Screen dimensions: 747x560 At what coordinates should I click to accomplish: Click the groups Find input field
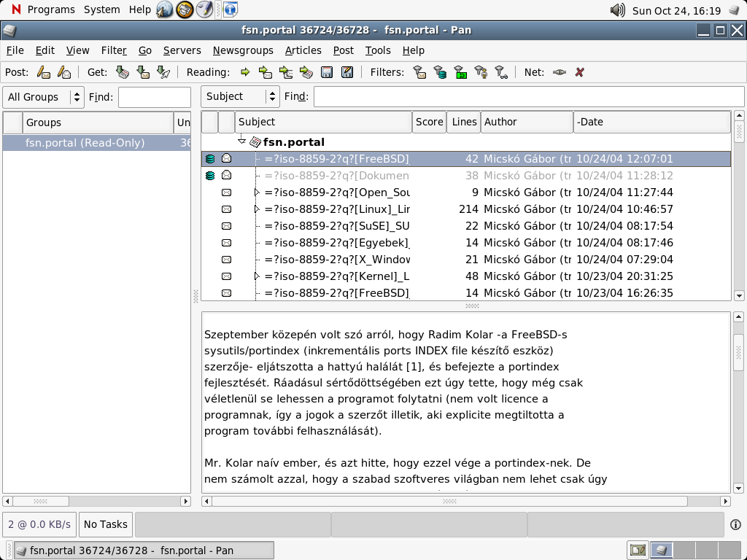pyautogui.click(x=155, y=97)
